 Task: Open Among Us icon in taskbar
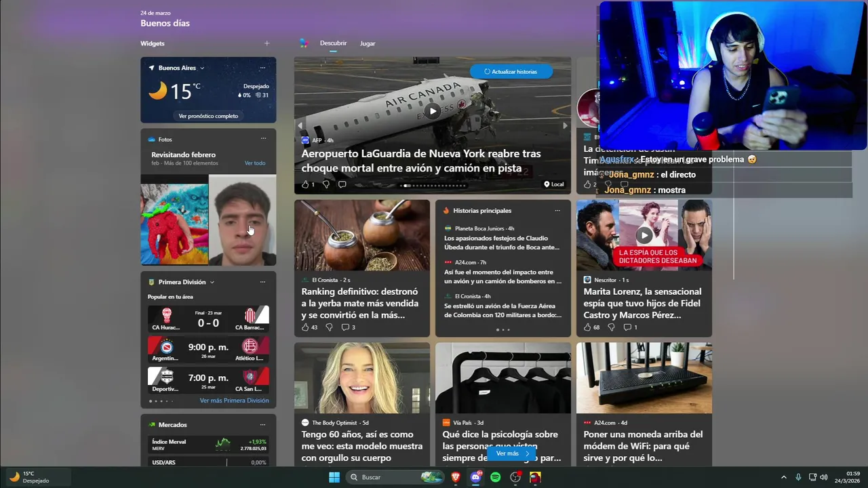tap(535, 477)
